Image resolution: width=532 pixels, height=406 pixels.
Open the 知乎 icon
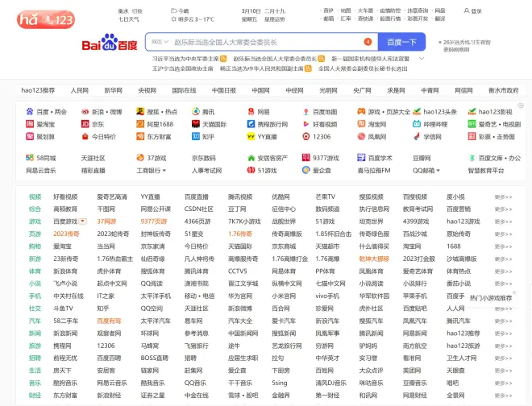[x=196, y=136]
